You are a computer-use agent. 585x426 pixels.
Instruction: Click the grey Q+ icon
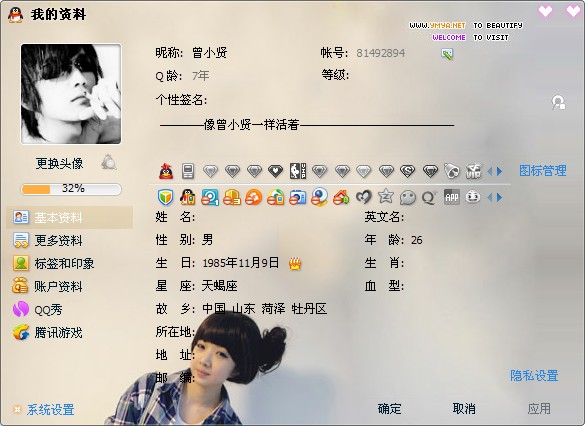pyautogui.click(x=429, y=197)
